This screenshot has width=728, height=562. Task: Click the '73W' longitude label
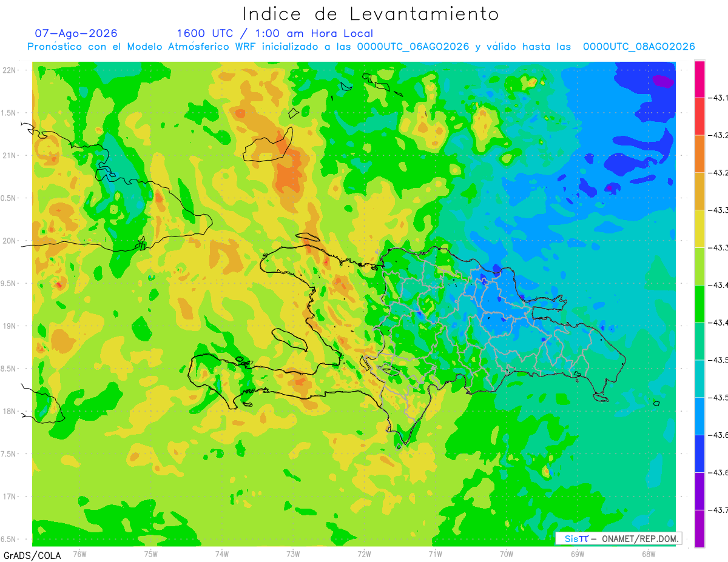293,554
